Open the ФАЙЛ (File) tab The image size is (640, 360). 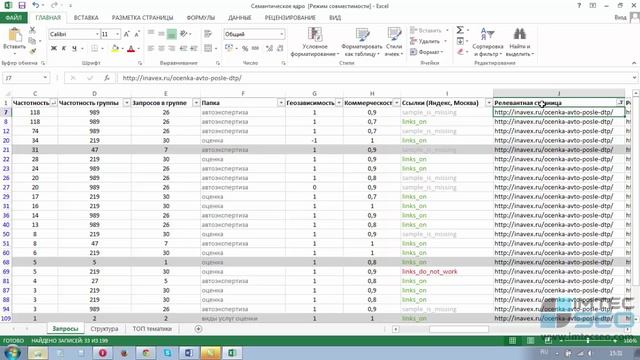(x=13, y=18)
